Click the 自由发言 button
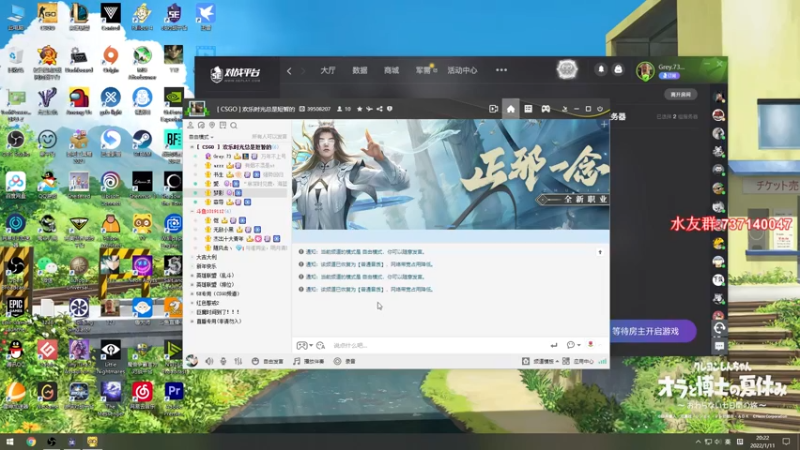The height and width of the screenshot is (450, 800). (267, 361)
